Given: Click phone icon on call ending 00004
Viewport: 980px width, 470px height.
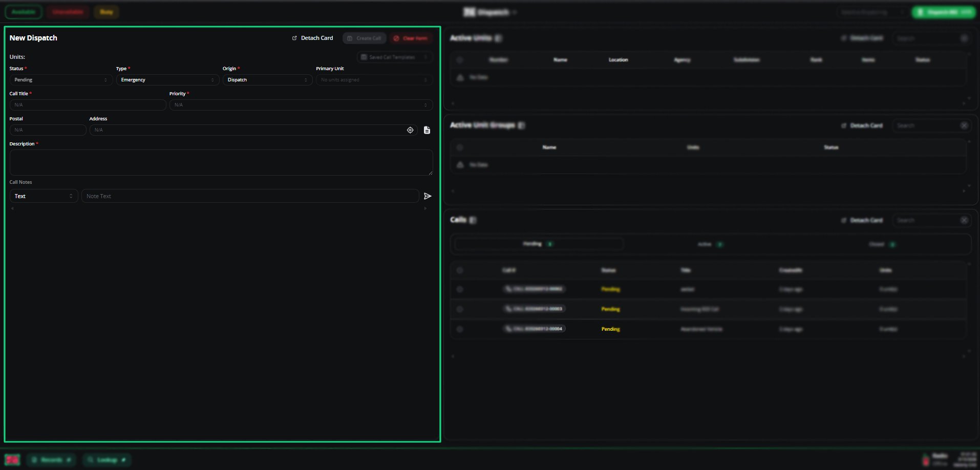Looking at the screenshot, I should click(x=508, y=329).
